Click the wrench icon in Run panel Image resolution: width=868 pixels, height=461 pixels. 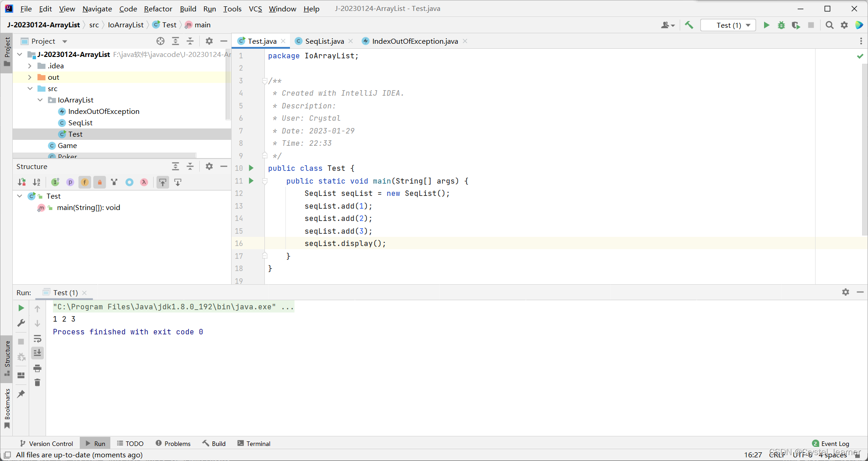(21, 323)
